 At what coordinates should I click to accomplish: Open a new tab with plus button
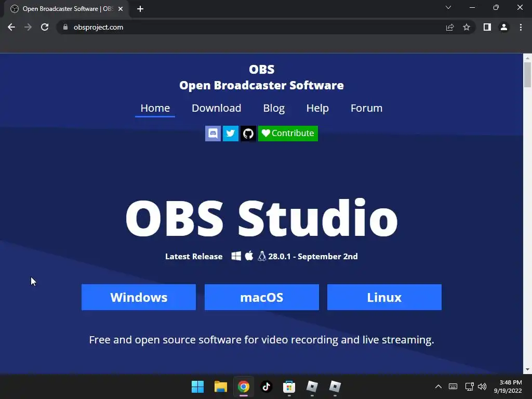pyautogui.click(x=140, y=9)
